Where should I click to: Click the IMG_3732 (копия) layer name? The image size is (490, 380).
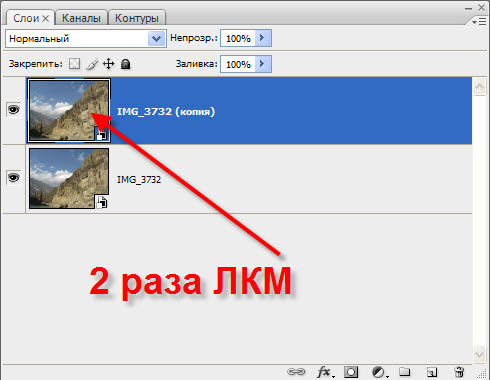pos(166,111)
